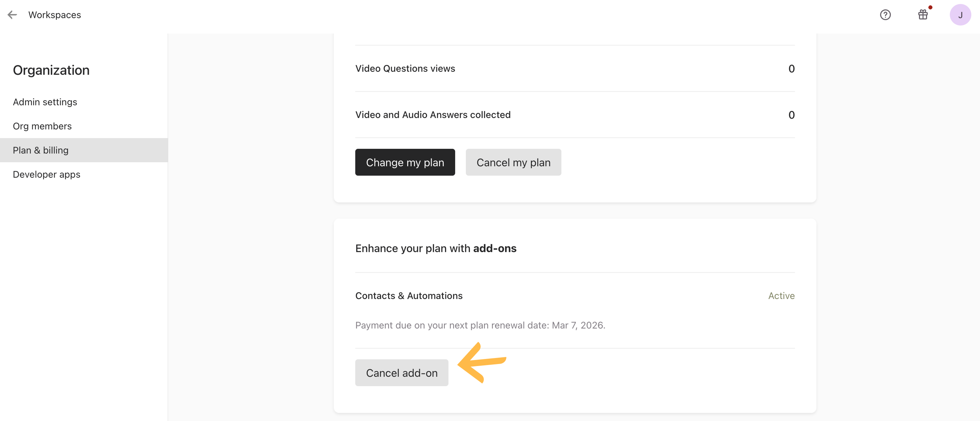This screenshot has width=980, height=421.
Task: Click the Video Questions views label
Action: 405,68
